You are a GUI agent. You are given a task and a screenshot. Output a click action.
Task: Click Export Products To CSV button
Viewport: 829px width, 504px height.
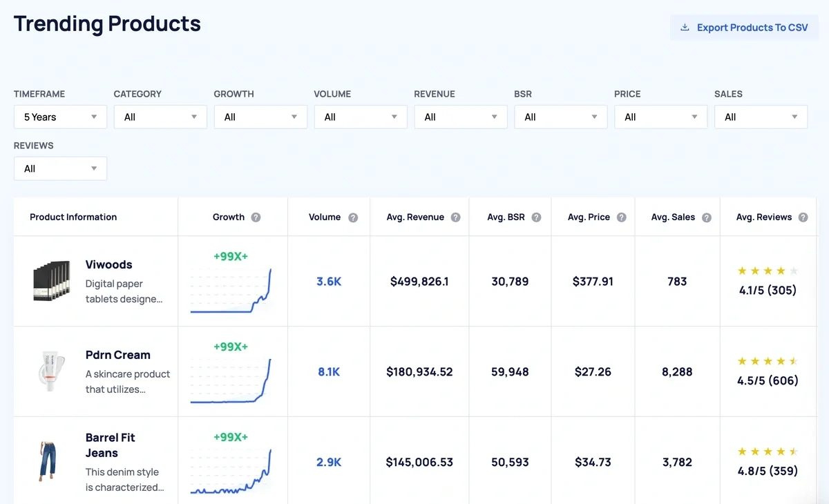point(744,28)
